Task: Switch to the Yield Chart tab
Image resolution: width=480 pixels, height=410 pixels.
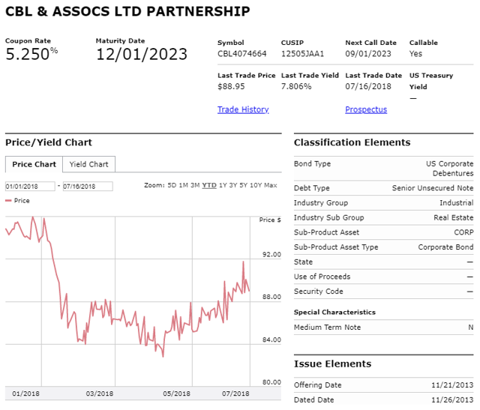Action: (89, 164)
